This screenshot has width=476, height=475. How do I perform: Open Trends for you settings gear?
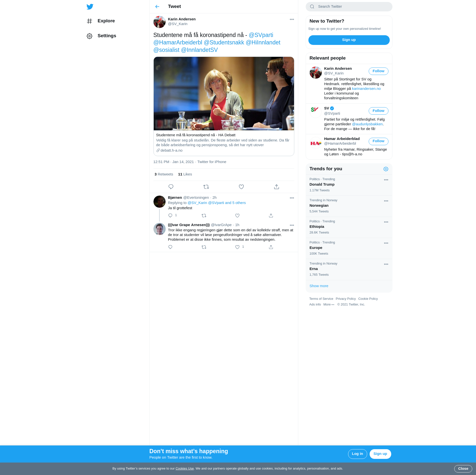coord(386,169)
